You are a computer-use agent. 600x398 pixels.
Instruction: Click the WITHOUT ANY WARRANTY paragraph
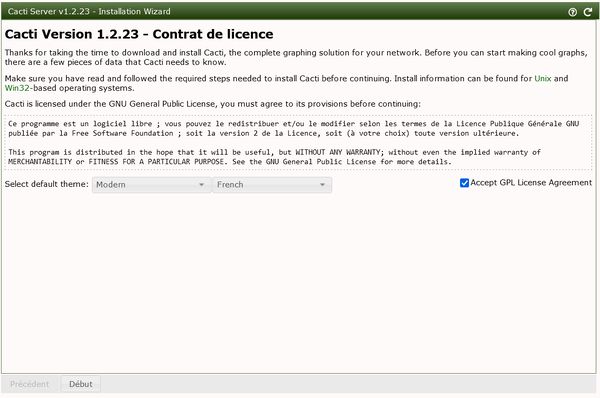tap(274, 157)
